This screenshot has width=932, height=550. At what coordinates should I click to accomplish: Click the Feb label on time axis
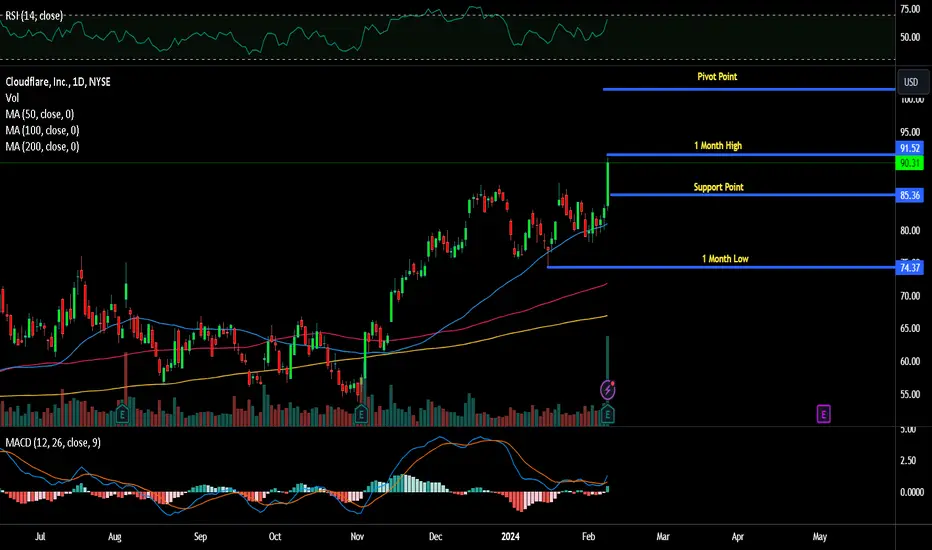click(588, 536)
